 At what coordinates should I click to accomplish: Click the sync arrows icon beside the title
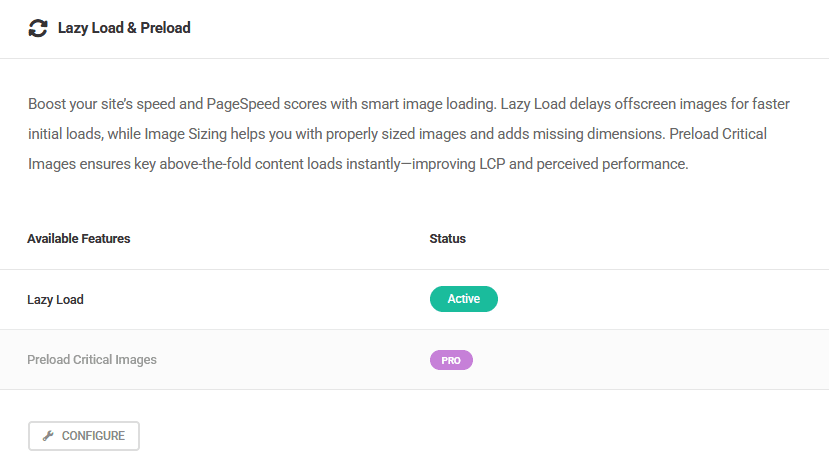click(38, 29)
